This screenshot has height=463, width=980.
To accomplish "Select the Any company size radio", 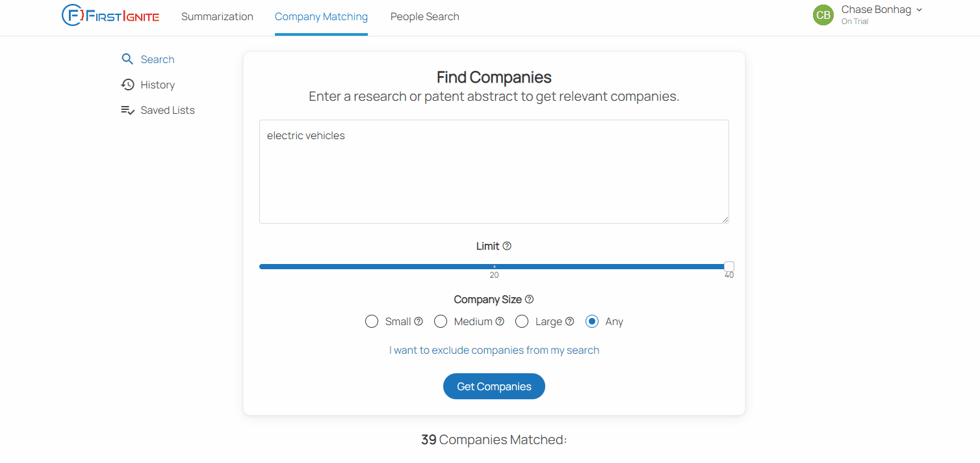I will (592, 321).
